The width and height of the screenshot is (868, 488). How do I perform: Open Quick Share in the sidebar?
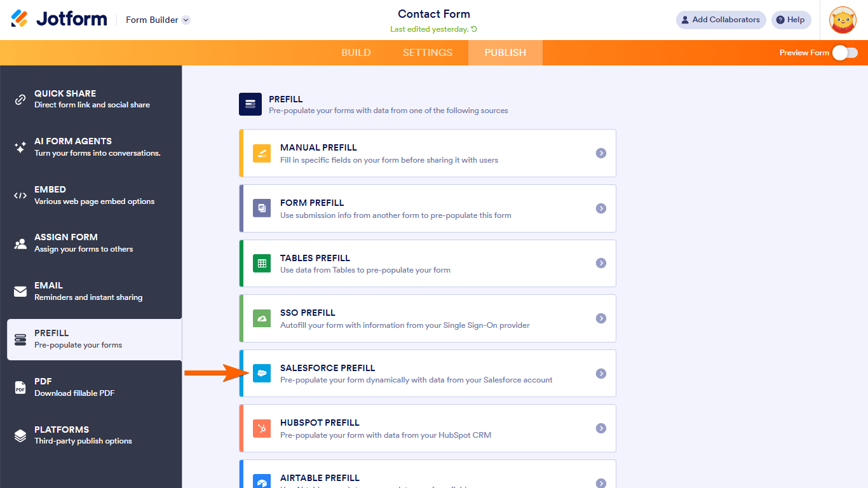pos(92,98)
